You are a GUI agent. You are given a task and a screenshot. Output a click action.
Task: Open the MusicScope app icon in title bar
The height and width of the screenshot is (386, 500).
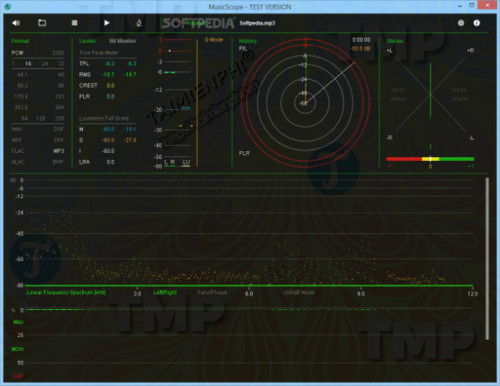coord(8,6)
